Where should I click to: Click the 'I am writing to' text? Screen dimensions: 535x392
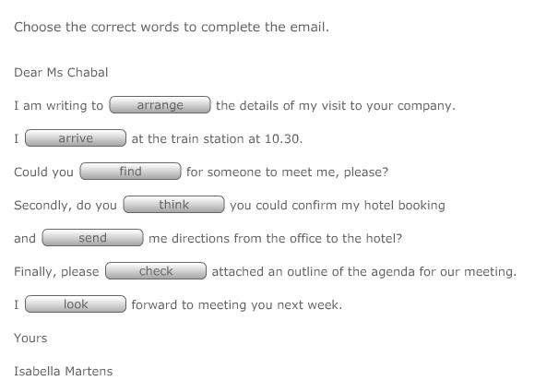pos(58,106)
